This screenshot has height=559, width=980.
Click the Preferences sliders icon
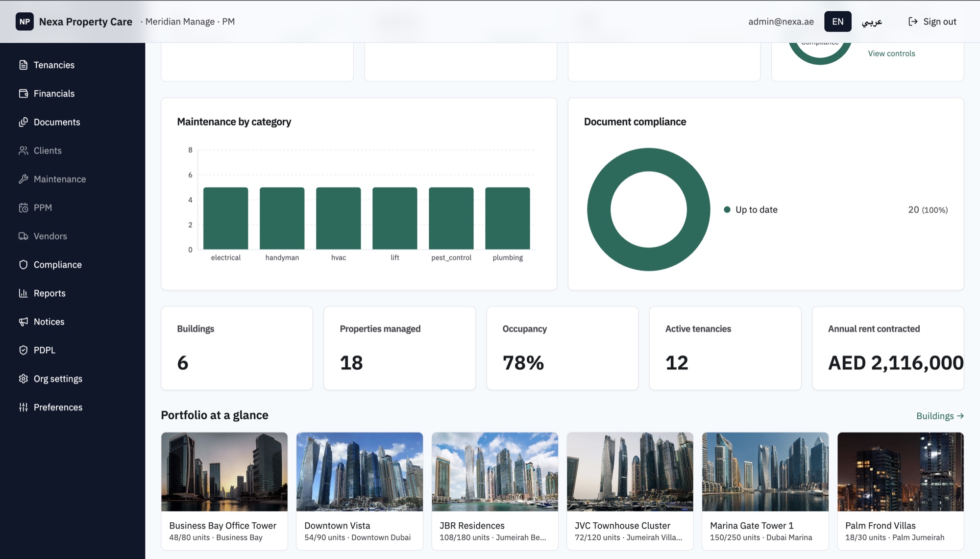tap(23, 407)
